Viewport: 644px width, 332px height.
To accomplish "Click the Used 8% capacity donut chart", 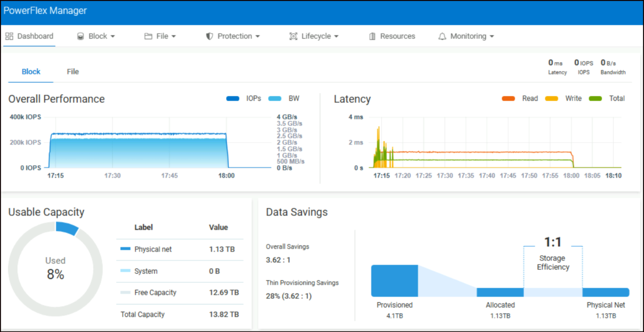I will point(55,269).
